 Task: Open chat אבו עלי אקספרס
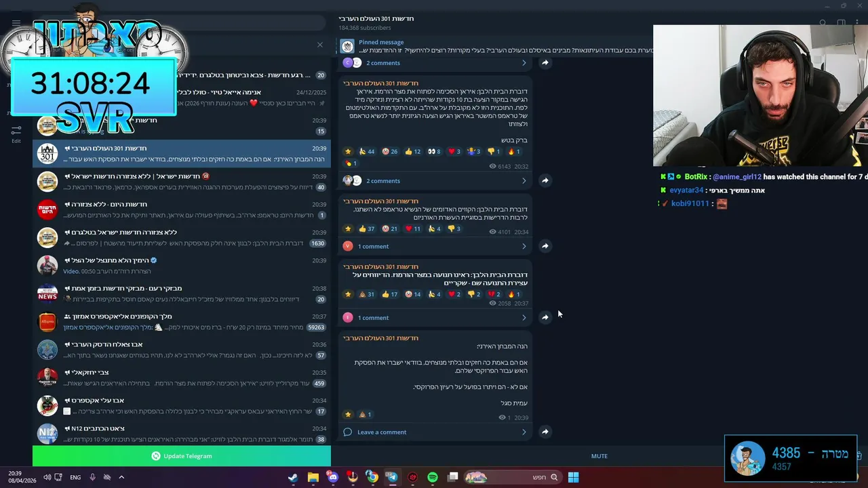[182, 405]
